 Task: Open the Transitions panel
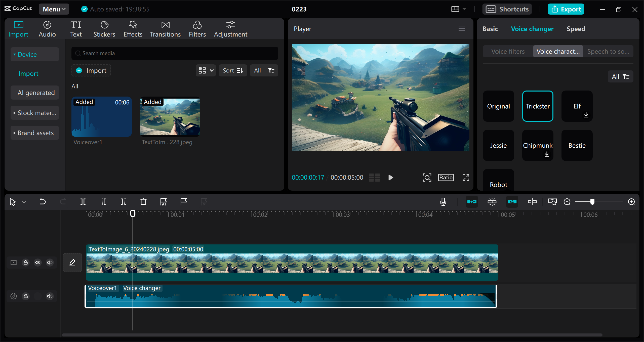click(x=165, y=28)
